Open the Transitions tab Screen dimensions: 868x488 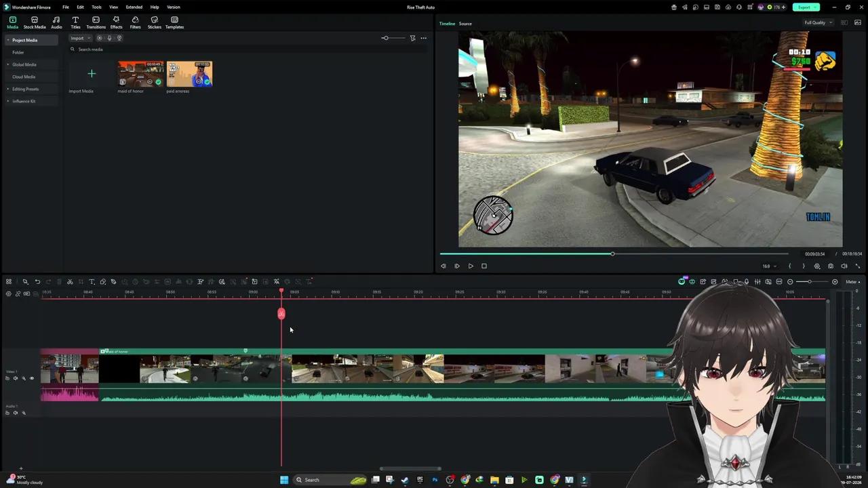pos(96,22)
